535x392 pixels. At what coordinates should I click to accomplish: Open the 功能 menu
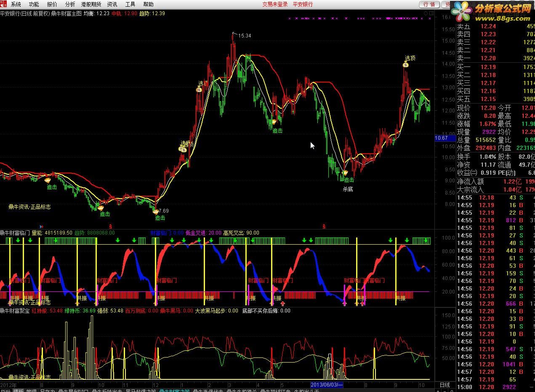click(x=34, y=4)
